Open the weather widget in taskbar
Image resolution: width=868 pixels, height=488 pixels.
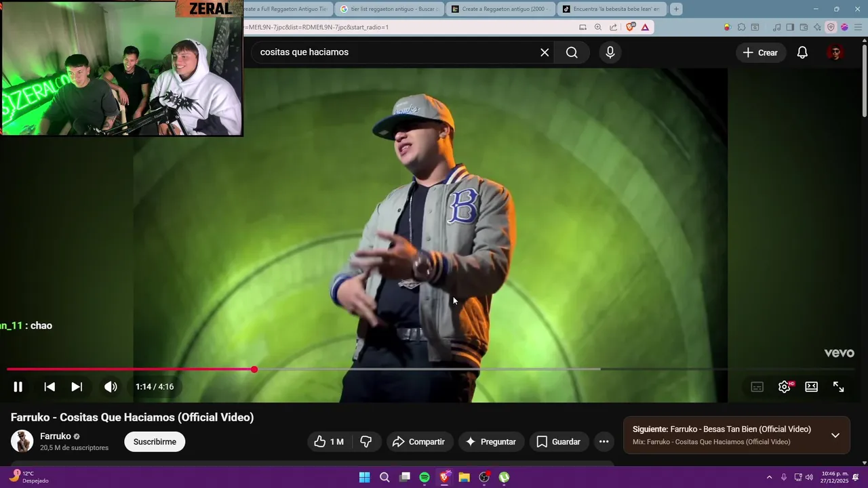pos(28,477)
